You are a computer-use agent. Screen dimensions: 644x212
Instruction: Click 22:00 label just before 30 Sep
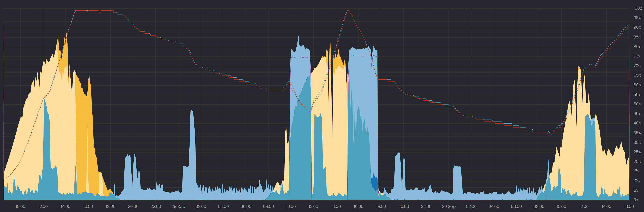[426, 207]
